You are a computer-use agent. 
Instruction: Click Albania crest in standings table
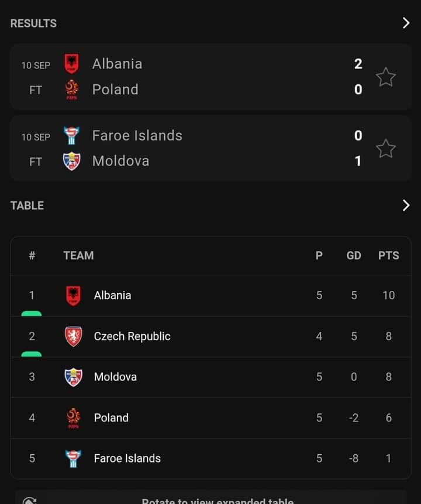73,296
